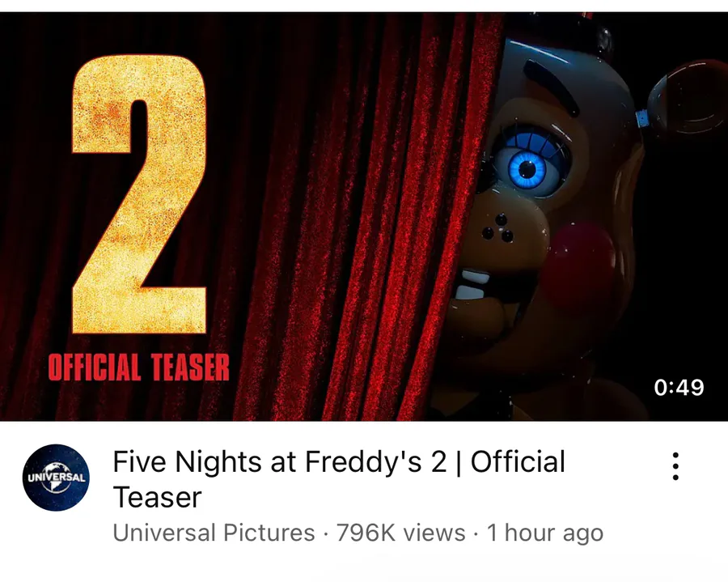Click the Universal channel avatar icon

pyautogui.click(x=56, y=478)
